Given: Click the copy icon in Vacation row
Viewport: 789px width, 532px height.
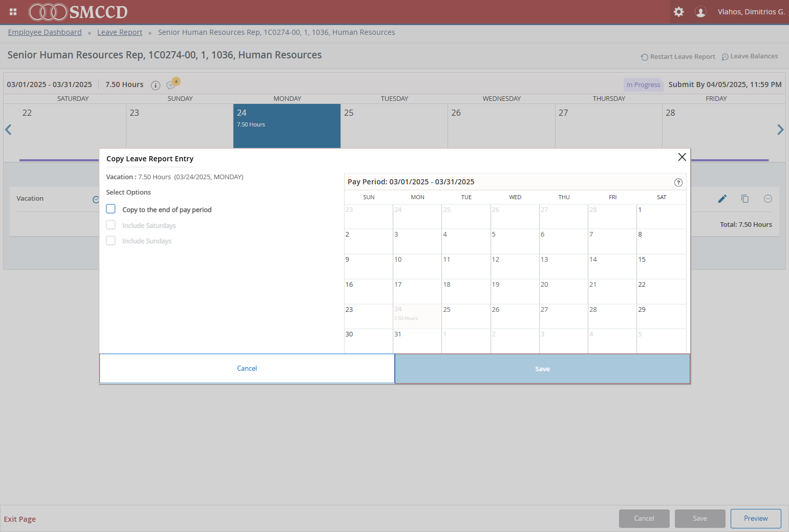Looking at the screenshot, I should point(745,199).
